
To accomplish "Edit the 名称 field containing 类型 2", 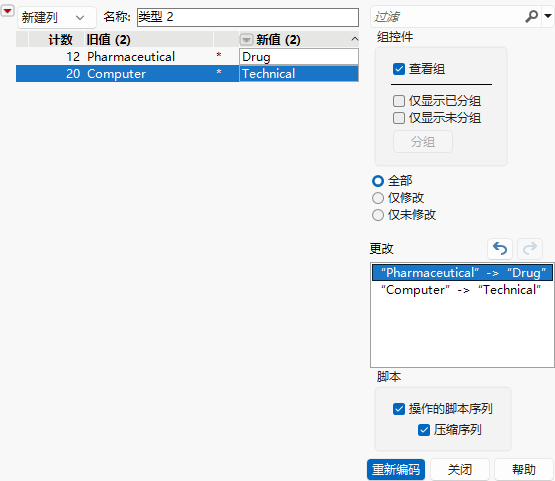I will pos(248,17).
